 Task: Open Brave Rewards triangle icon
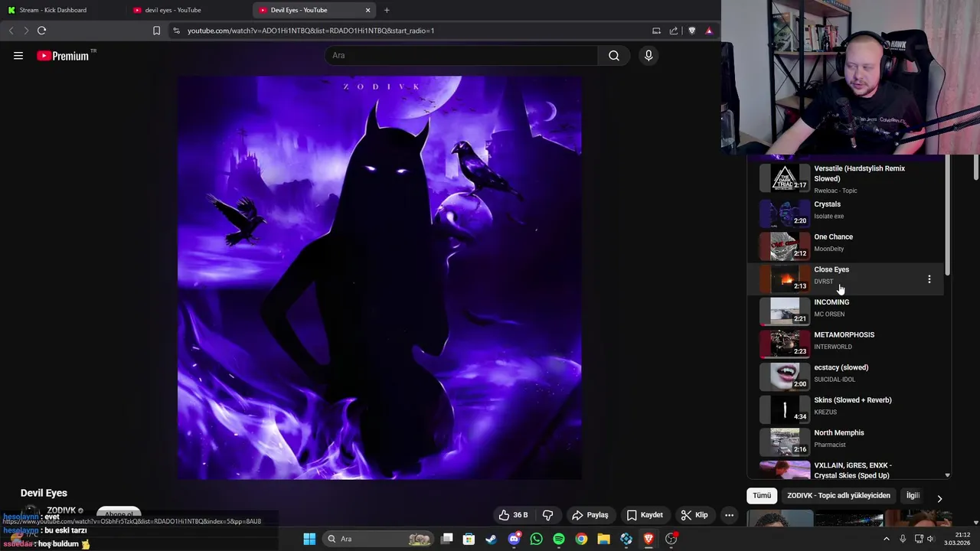(x=709, y=31)
